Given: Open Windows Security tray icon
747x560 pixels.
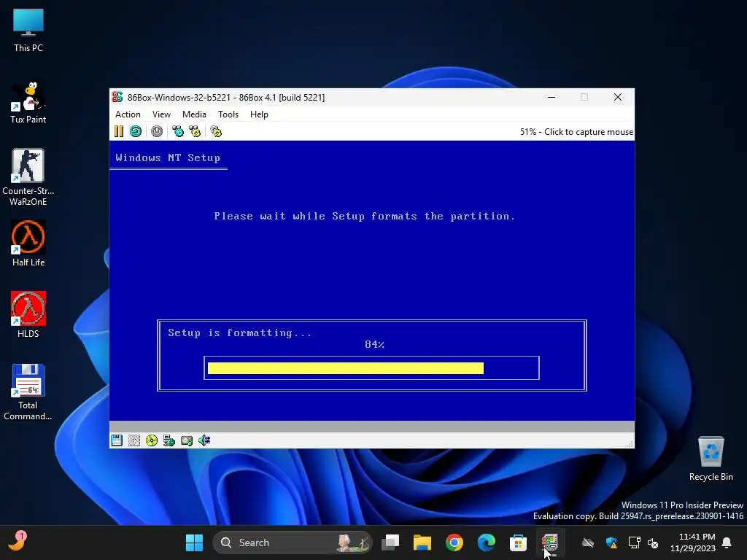Looking at the screenshot, I should (x=612, y=542).
